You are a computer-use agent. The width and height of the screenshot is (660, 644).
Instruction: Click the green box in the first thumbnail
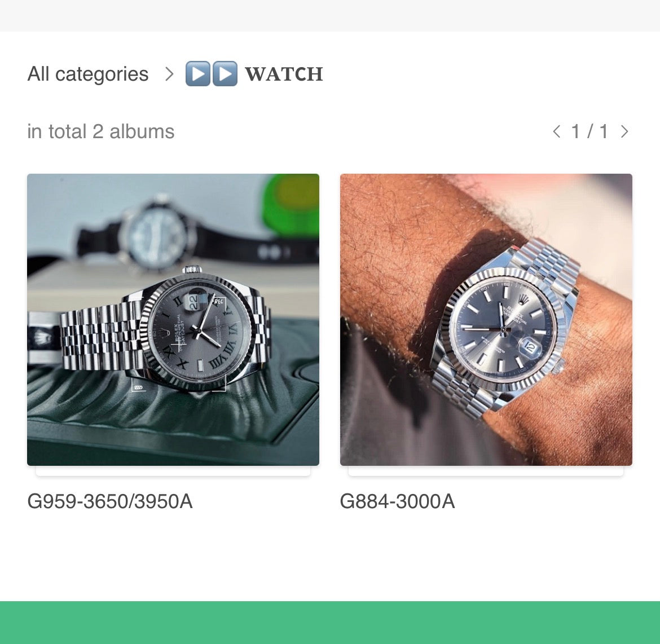pyautogui.click(x=291, y=206)
